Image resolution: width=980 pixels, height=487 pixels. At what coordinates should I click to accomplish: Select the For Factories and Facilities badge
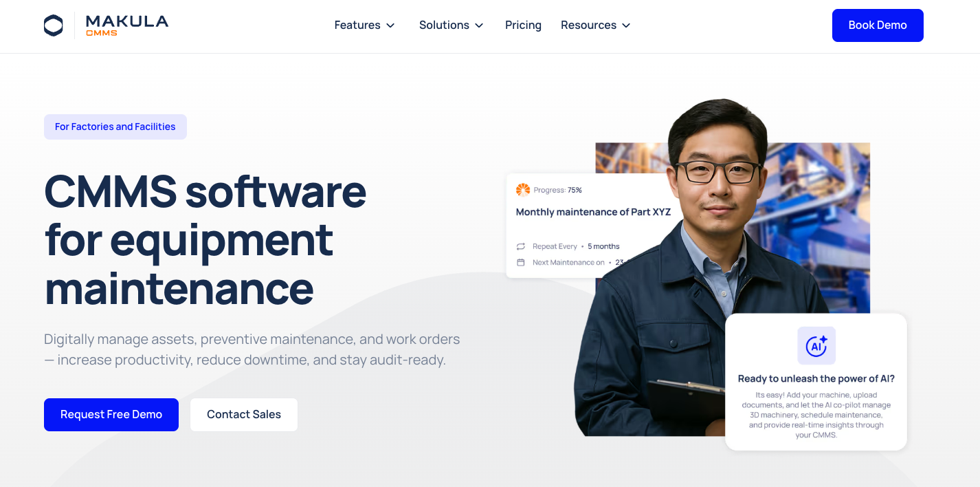pos(115,127)
